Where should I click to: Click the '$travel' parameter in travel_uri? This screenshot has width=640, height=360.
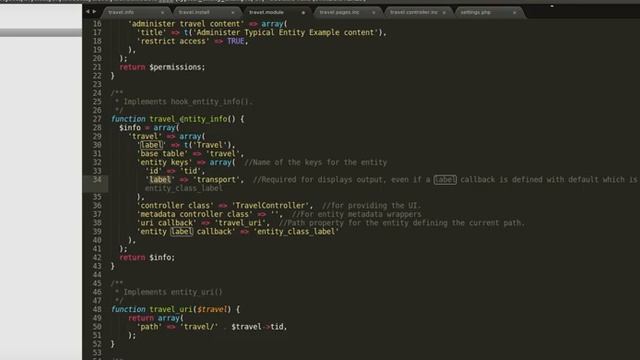coord(212,309)
